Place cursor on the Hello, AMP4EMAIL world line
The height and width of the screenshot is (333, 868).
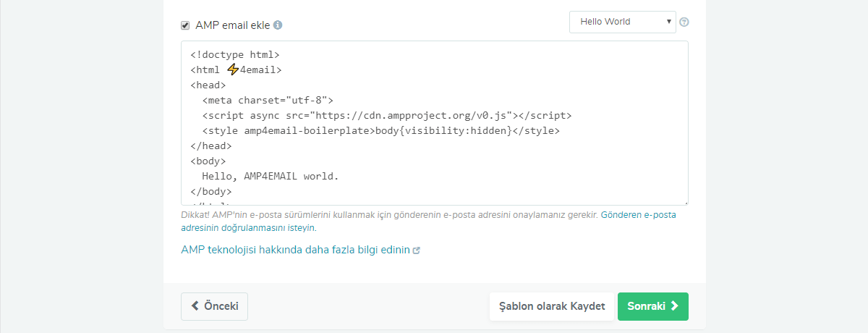(x=270, y=176)
